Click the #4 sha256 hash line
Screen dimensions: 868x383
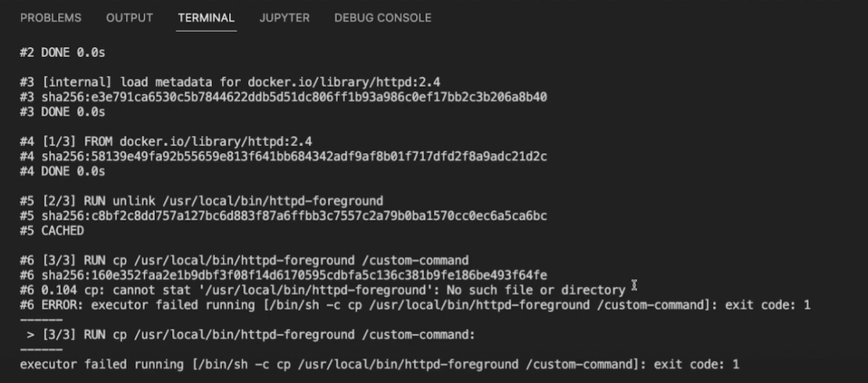coord(283,156)
